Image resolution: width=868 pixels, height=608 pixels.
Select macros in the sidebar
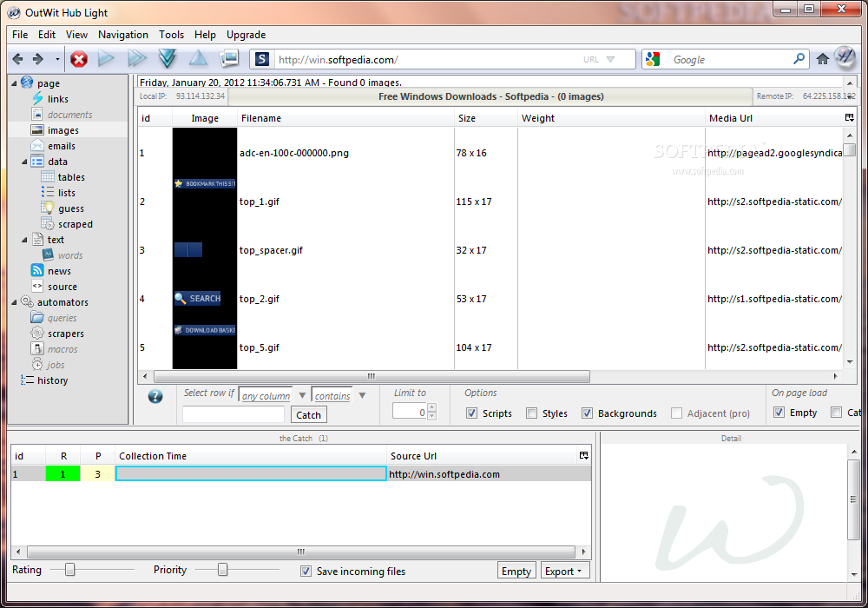coord(62,349)
